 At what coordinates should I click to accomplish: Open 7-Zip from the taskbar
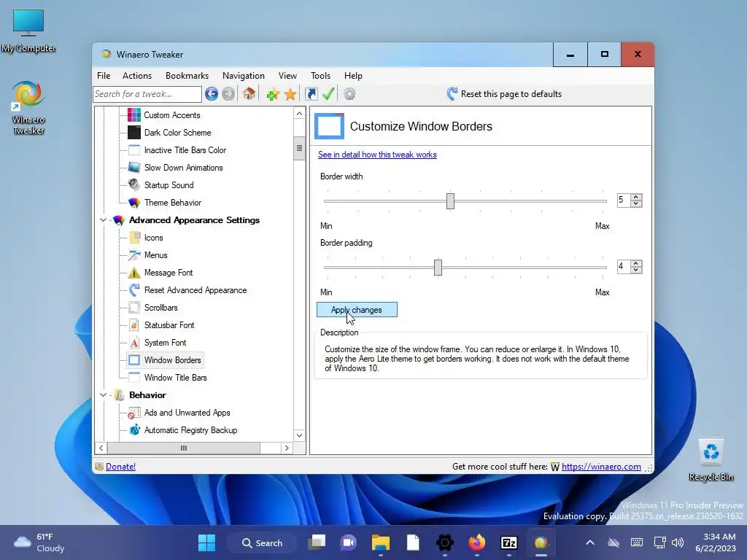tap(508, 542)
